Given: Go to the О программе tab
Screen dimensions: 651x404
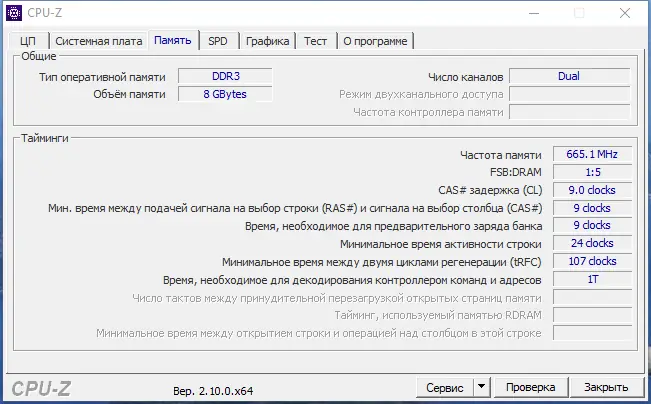Looking at the screenshot, I should coord(375,41).
